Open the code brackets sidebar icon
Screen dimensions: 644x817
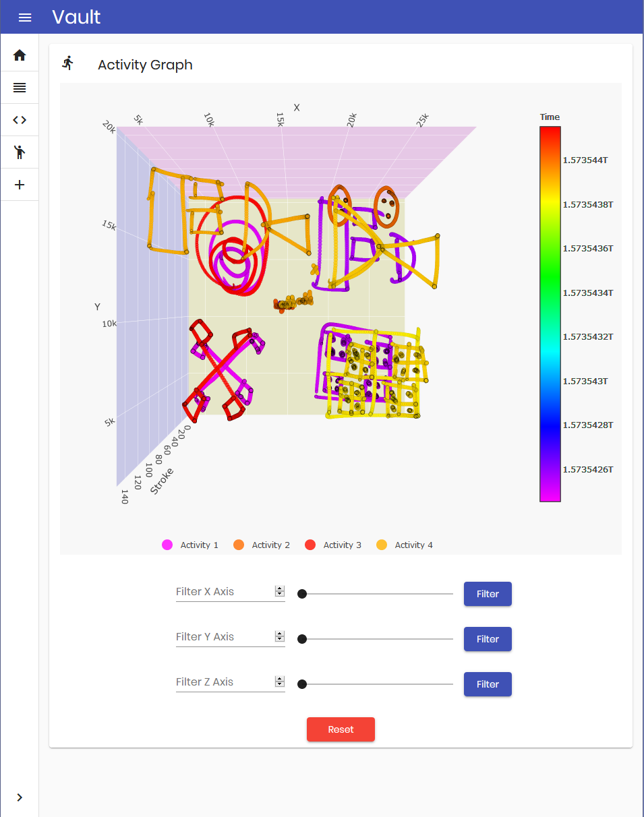(20, 120)
